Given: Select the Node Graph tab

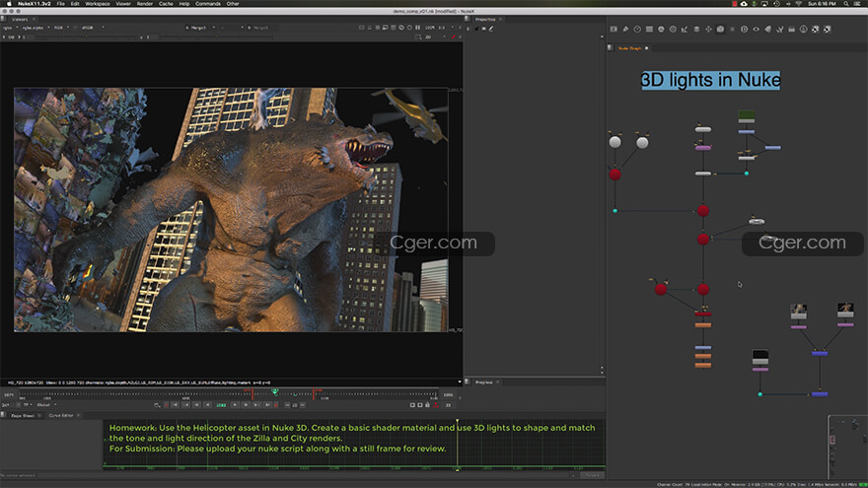Looking at the screenshot, I should [629, 48].
